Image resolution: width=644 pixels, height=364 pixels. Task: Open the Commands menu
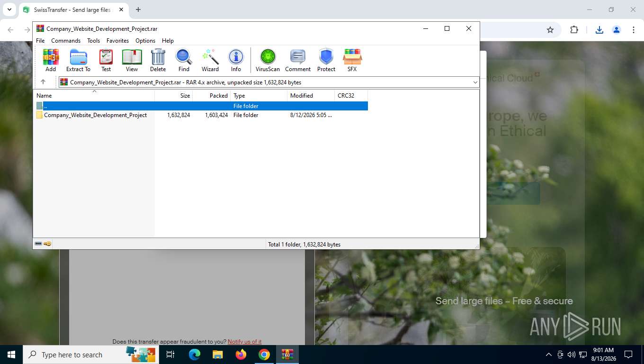coord(66,41)
